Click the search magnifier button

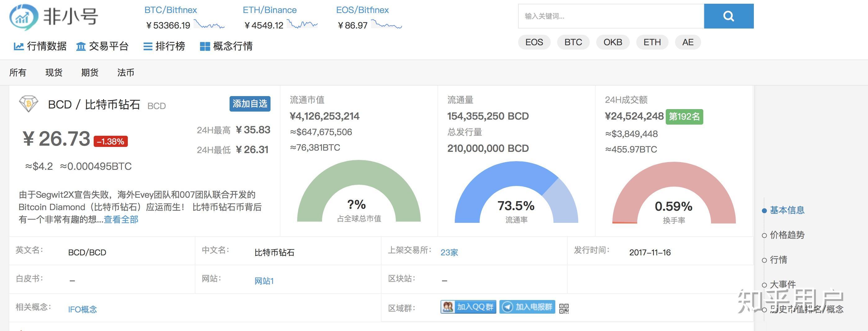pyautogui.click(x=728, y=16)
